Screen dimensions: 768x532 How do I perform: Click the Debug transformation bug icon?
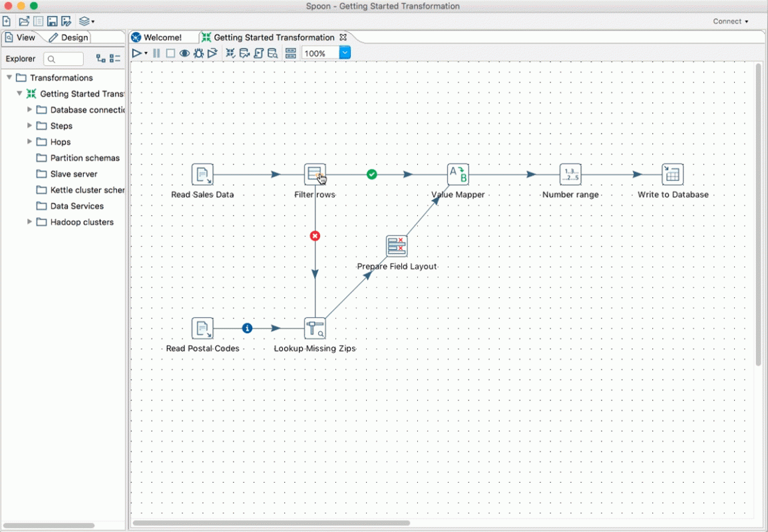click(198, 53)
